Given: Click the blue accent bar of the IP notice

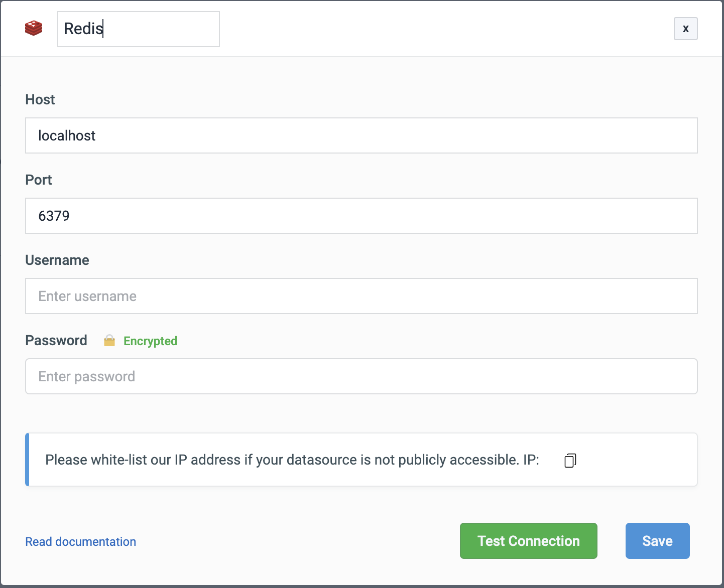Looking at the screenshot, I should (x=27, y=460).
